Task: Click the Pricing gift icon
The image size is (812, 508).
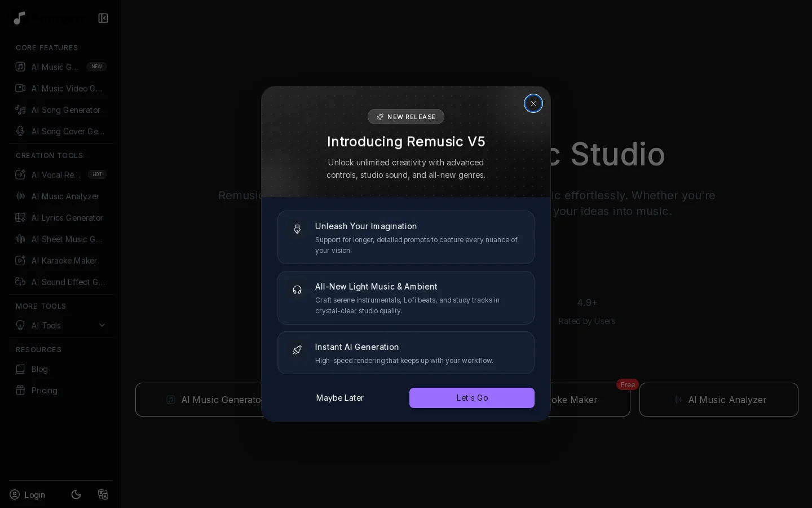Action: [x=20, y=390]
